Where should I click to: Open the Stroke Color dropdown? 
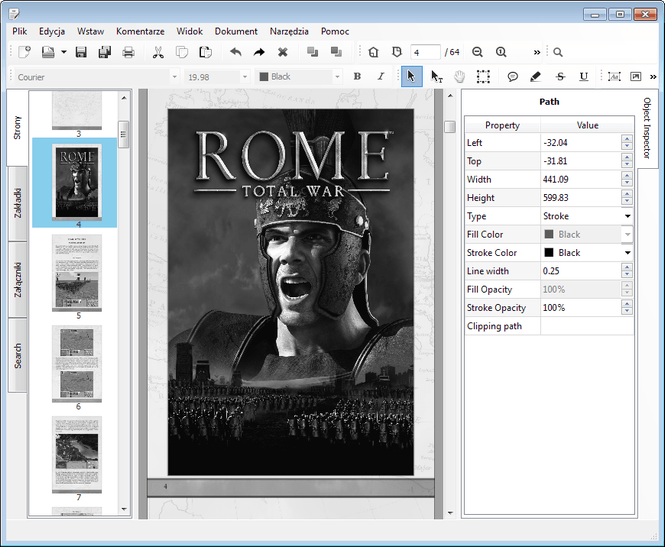pos(627,253)
